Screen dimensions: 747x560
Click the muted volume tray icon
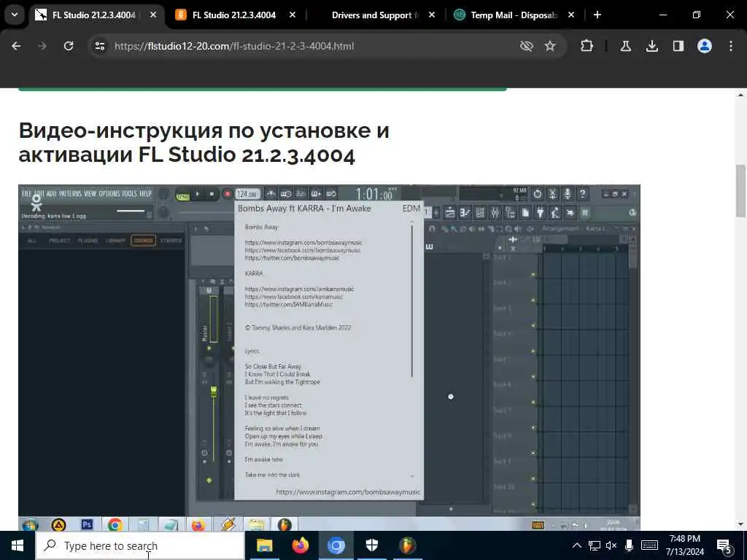click(611, 545)
